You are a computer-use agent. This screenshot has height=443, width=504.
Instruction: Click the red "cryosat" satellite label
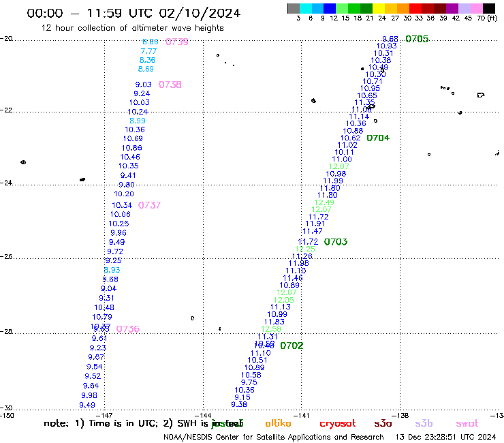(x=338, y=424)
